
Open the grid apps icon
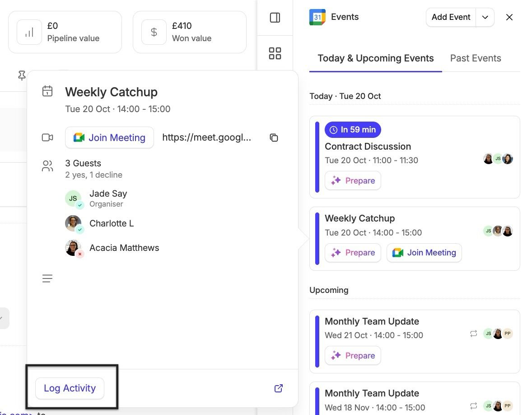click(275, 53)
